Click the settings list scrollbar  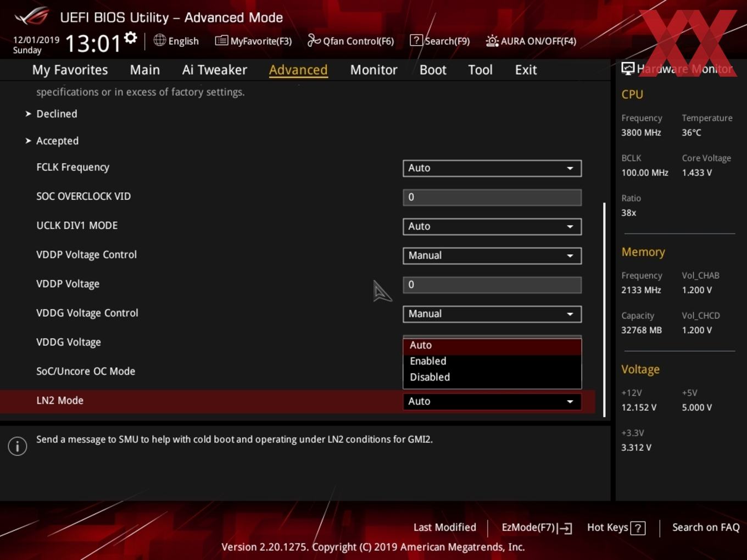[604, 310]
